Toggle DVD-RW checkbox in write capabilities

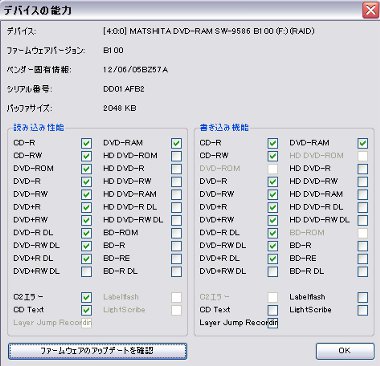tap(273, 195)
